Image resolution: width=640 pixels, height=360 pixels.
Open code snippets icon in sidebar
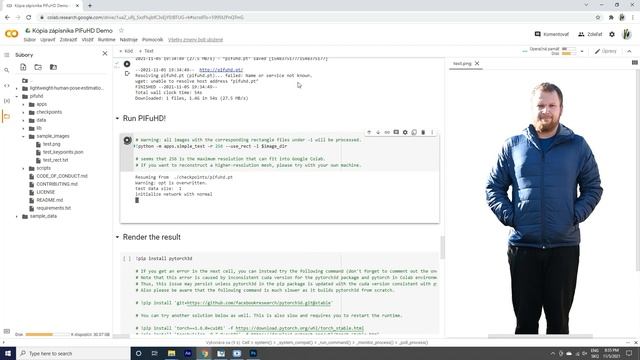point(7,86)
